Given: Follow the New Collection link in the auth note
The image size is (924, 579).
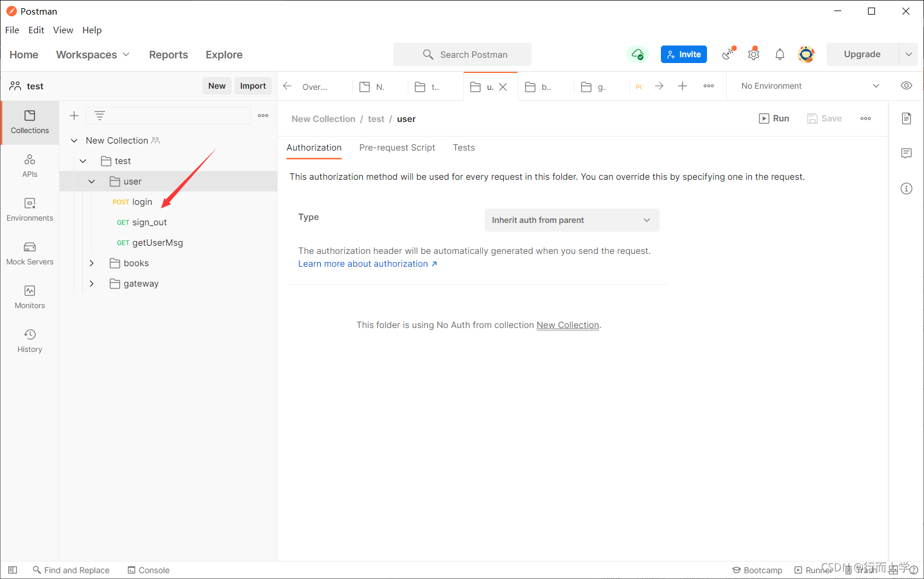Looking at the screenshot, I should [568, 325].
